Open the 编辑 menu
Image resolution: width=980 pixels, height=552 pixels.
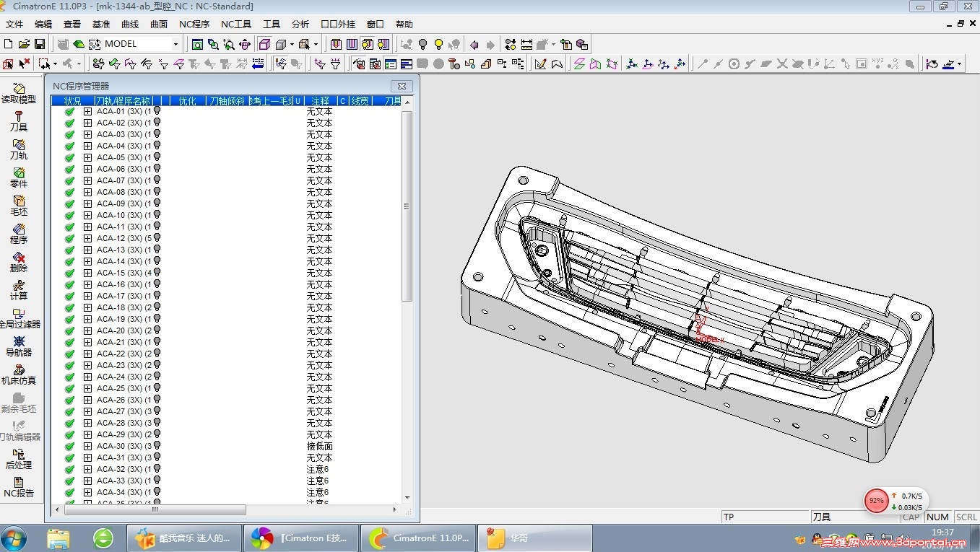pos(43,25)
